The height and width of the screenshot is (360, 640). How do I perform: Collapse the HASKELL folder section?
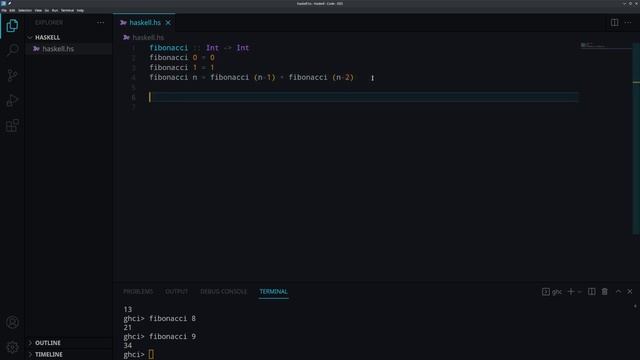47,37
